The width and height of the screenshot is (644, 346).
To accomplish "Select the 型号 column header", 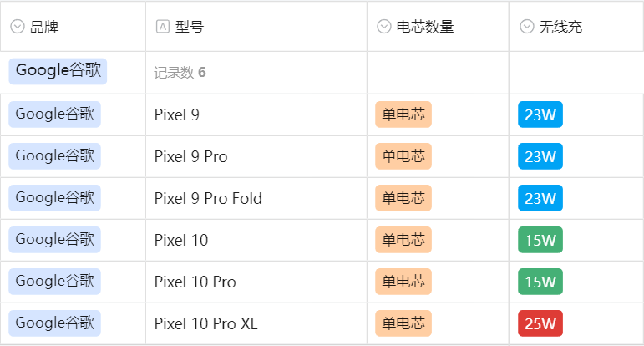I will coord(190,27).
